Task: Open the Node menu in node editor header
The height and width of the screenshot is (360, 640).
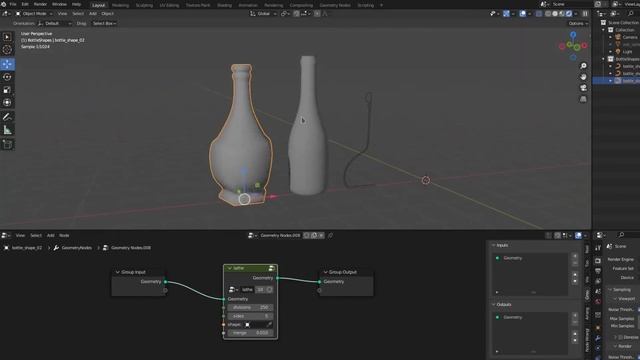Action: 64,236
